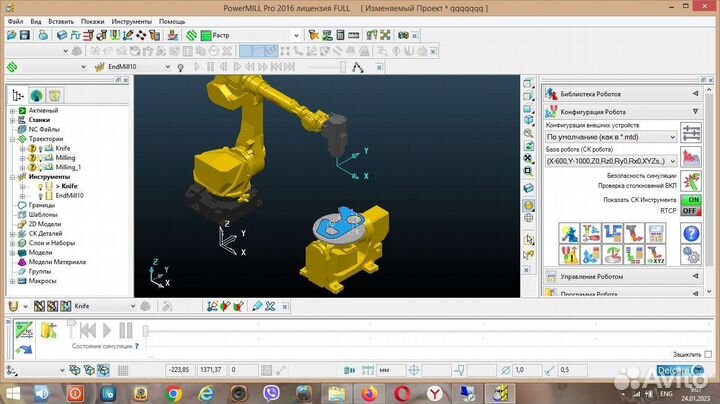
Task: Click the green toolpath strategies icon
Action: [191, 35]
